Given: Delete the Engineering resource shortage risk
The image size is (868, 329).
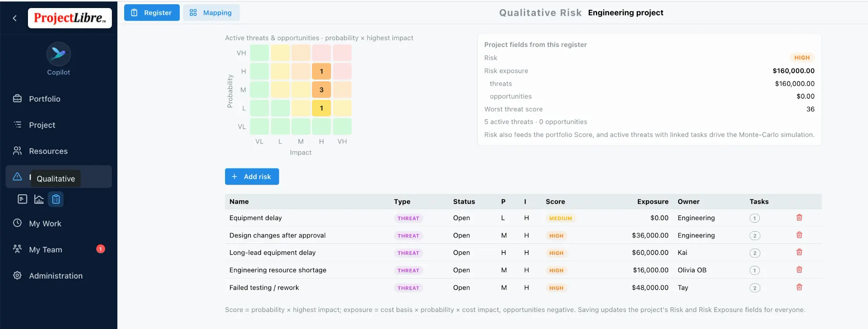Looking at the screenshot, I should [799, 270].
